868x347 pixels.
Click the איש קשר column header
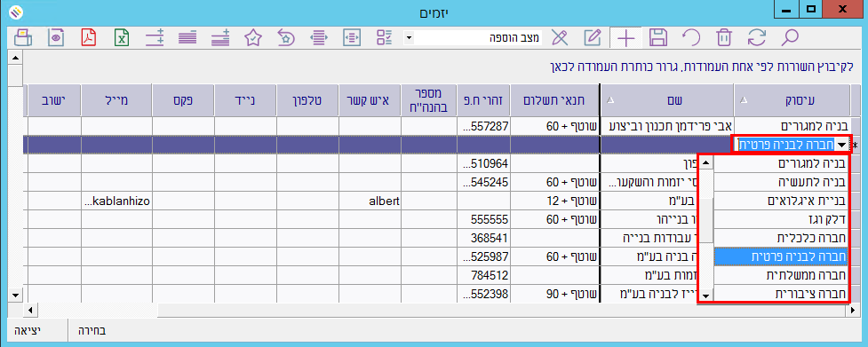point(370,100)
